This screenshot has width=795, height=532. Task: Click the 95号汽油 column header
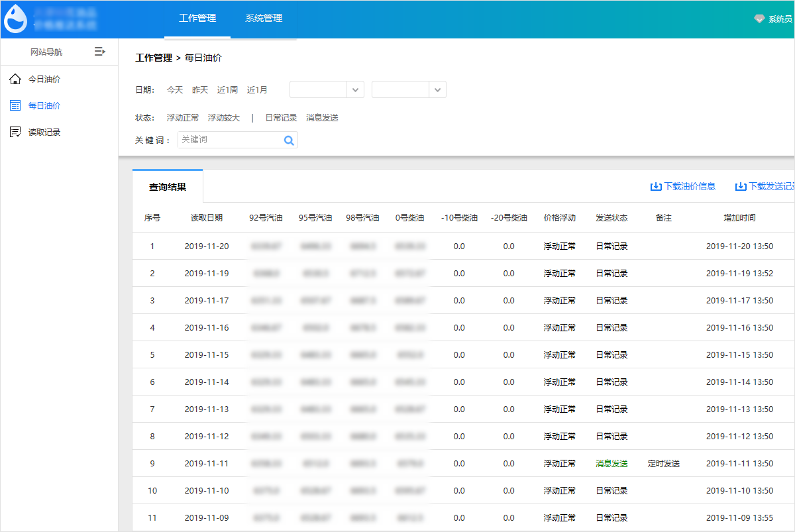click(x=315, y=218)
